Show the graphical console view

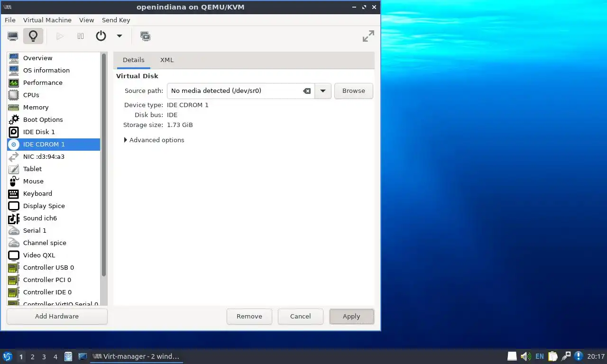click(13, 36)
